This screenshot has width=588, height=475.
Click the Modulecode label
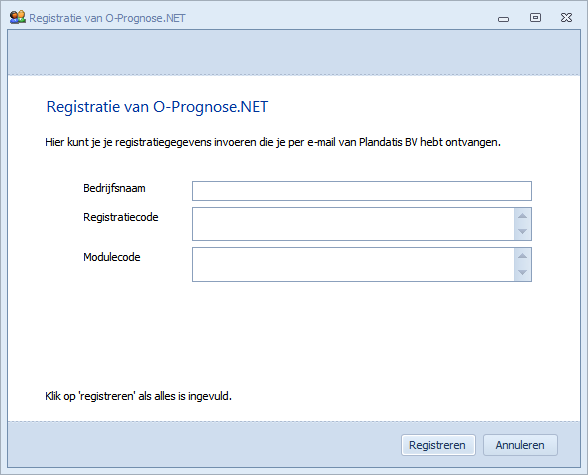pos(111,257)
